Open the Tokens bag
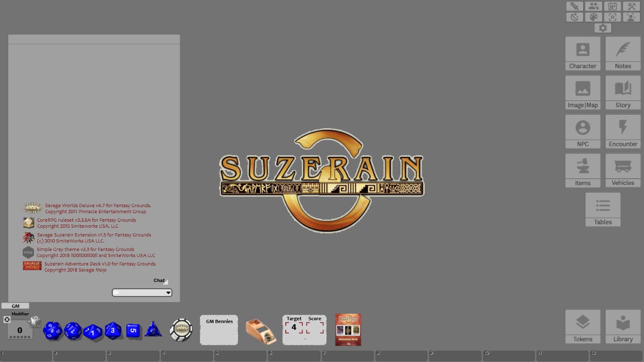 (583, 326)
